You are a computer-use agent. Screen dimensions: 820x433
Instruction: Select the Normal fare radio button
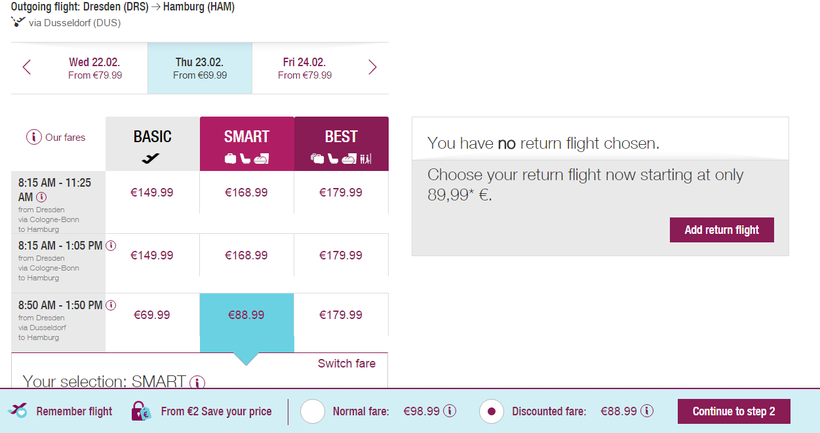click(x=312, y=411)
